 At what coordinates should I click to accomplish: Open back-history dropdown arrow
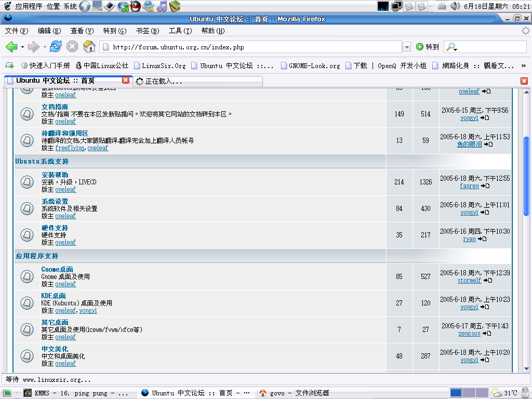click(22, 47)
